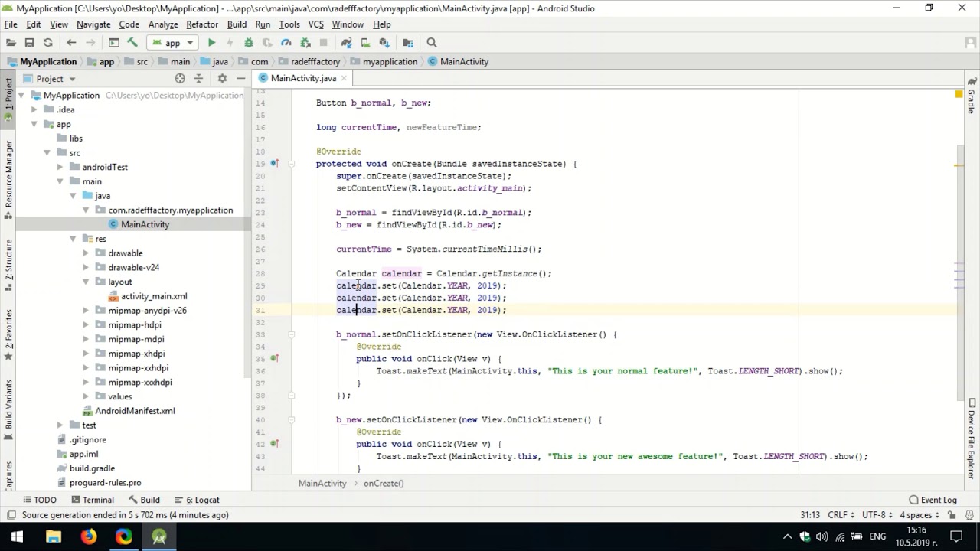980x551 pixels.
Task: Close the MainActivity.java tab
Action: tap(344, 78)
